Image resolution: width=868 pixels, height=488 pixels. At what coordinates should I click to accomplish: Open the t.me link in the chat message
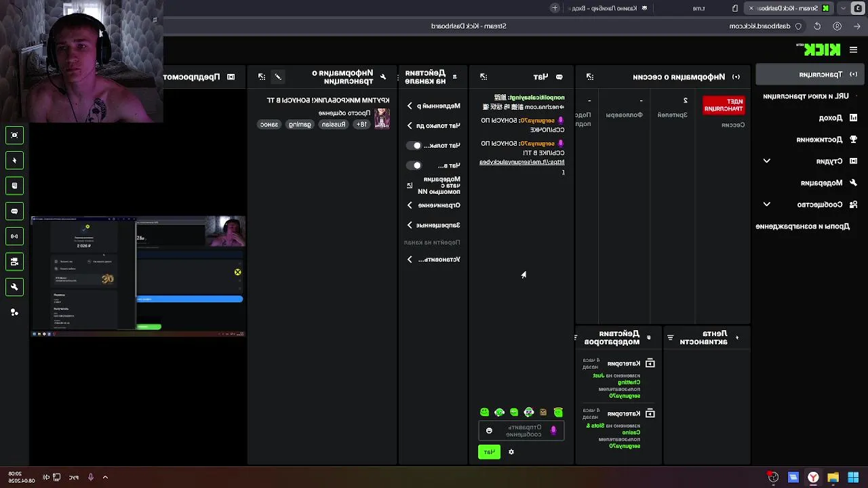click(x=521, y=162)
